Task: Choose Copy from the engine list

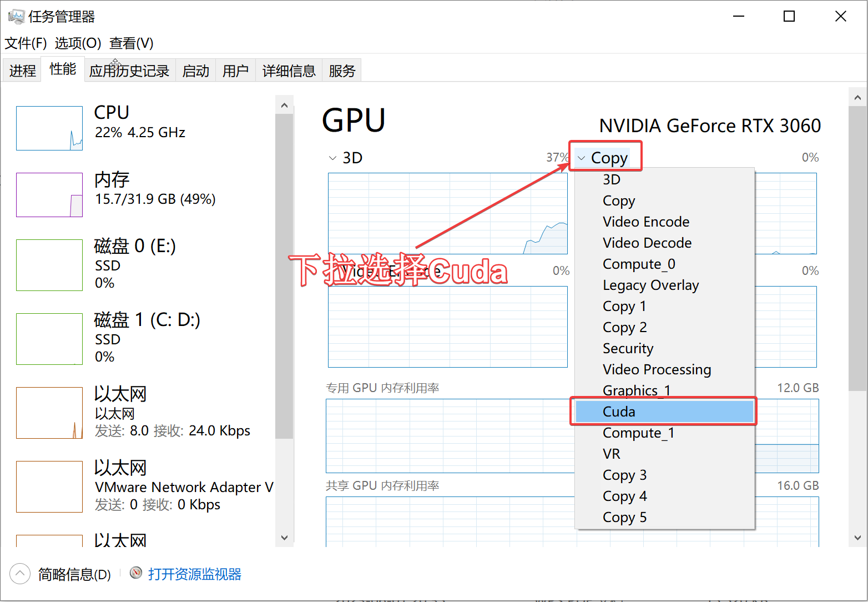Action: pos(665,200)
